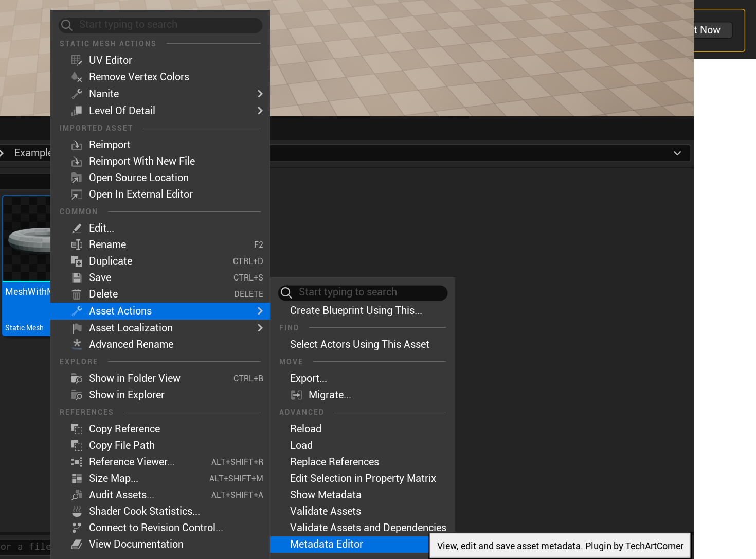This screenshot has height=559, width=756.
Task: Click the Reference Viewer icon
Action: 77,462
